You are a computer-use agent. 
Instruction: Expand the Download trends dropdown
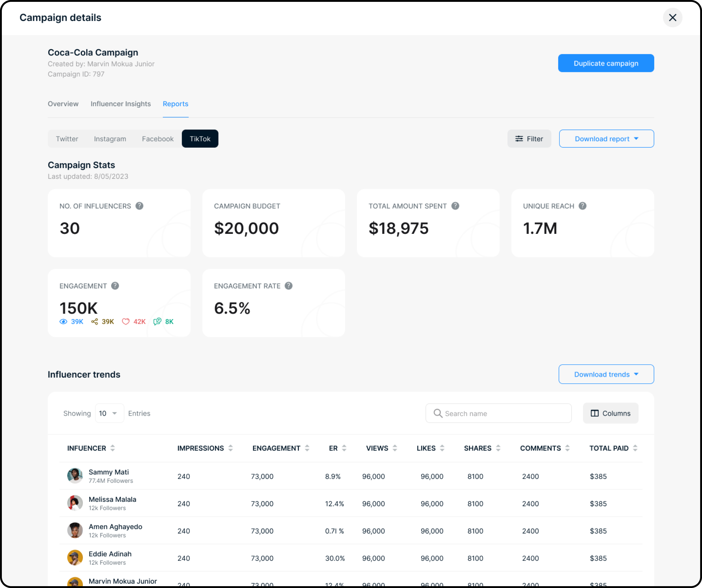tap(606, 374)
